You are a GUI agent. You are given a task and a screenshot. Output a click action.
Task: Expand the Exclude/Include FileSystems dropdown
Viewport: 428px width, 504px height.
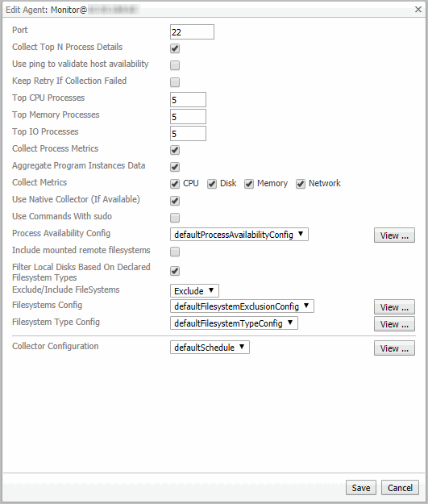194,290
